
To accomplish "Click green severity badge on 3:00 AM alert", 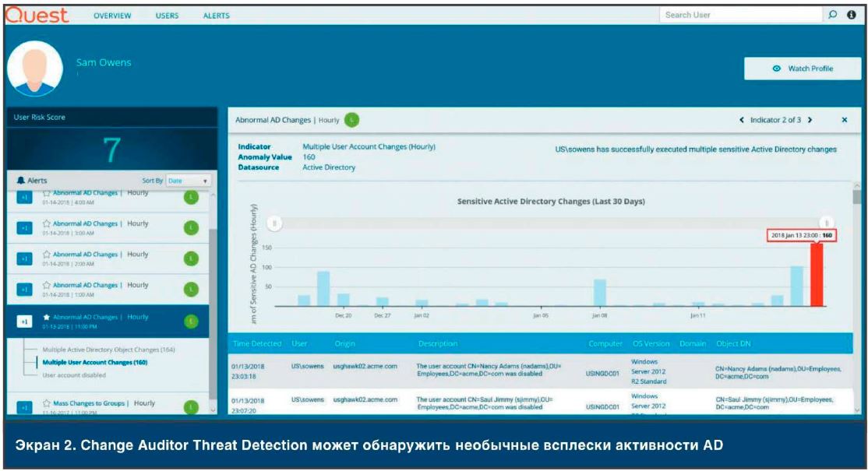I will [x=191, y=228].
